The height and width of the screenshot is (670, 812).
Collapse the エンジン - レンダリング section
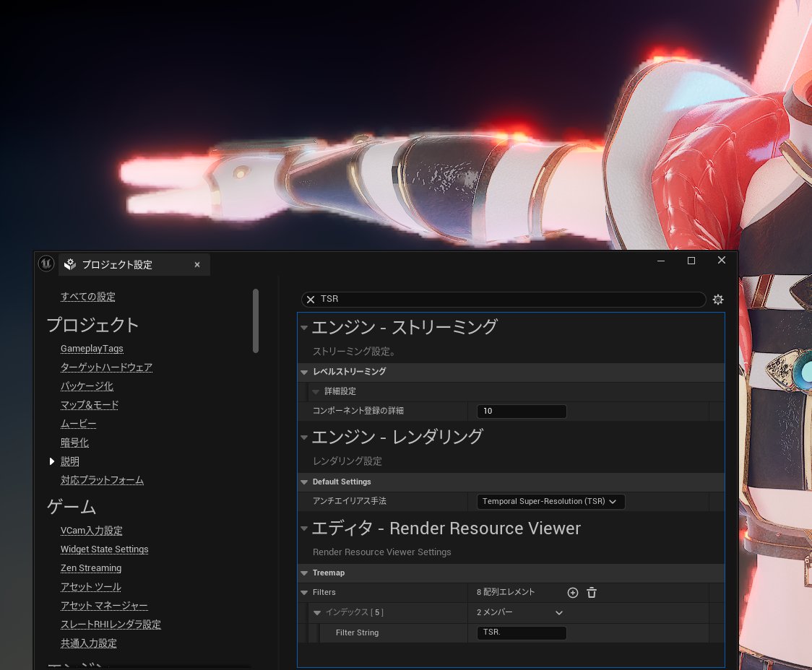[x=304, y=438]
